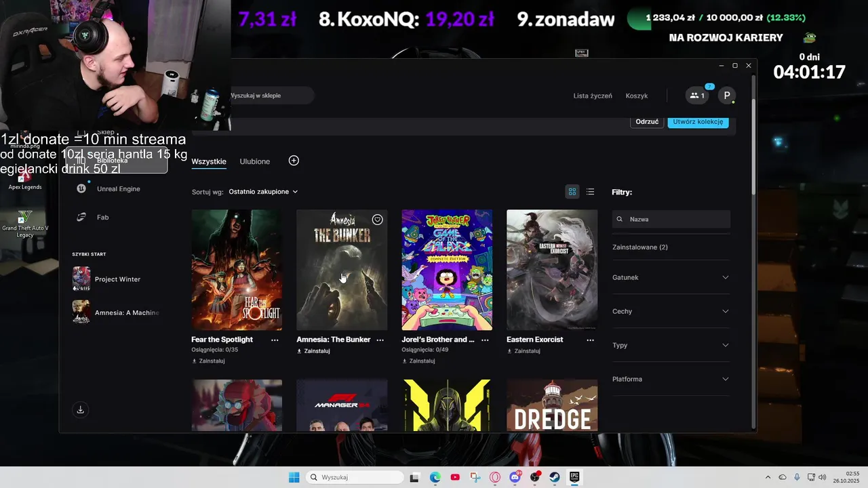Image resolution: width=868 pixels, height=488 pixels.
Task: Toggle the Zainstalowane (2) filter
Action: [640, 247]
